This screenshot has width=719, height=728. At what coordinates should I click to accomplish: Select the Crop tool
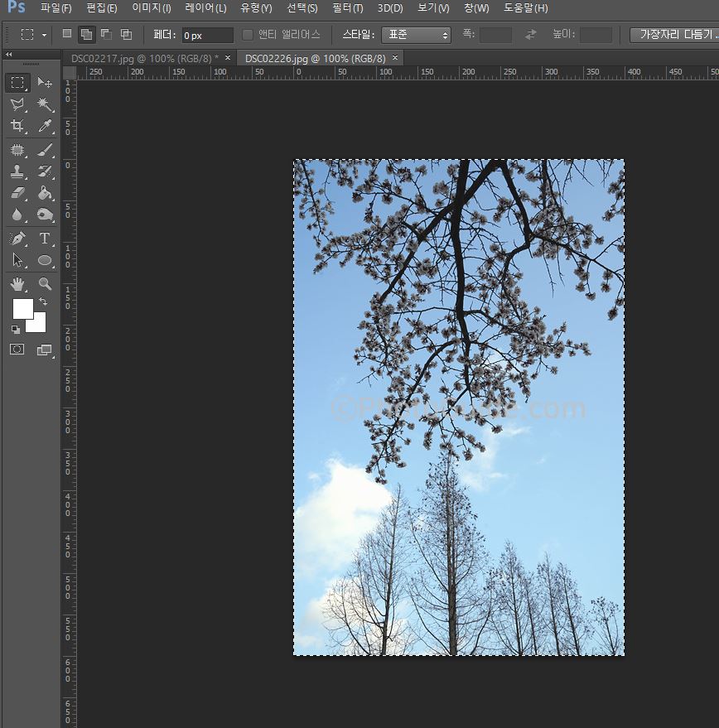pyautogui.click(x=17, y=126)
